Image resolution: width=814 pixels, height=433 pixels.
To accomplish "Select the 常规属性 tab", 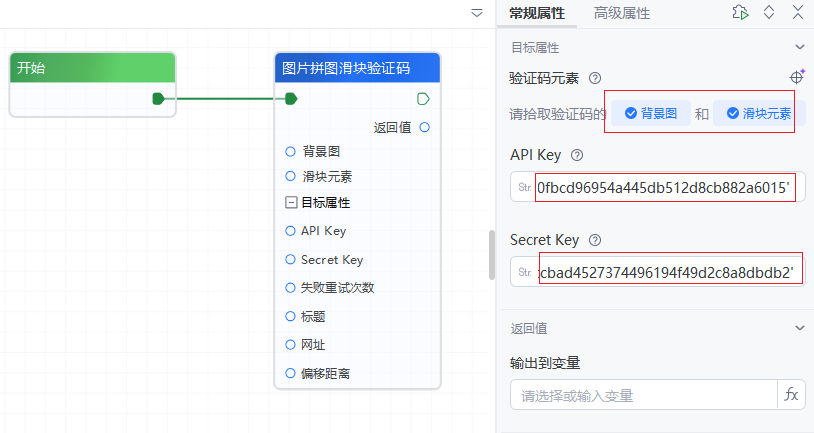I will (536, 13).
